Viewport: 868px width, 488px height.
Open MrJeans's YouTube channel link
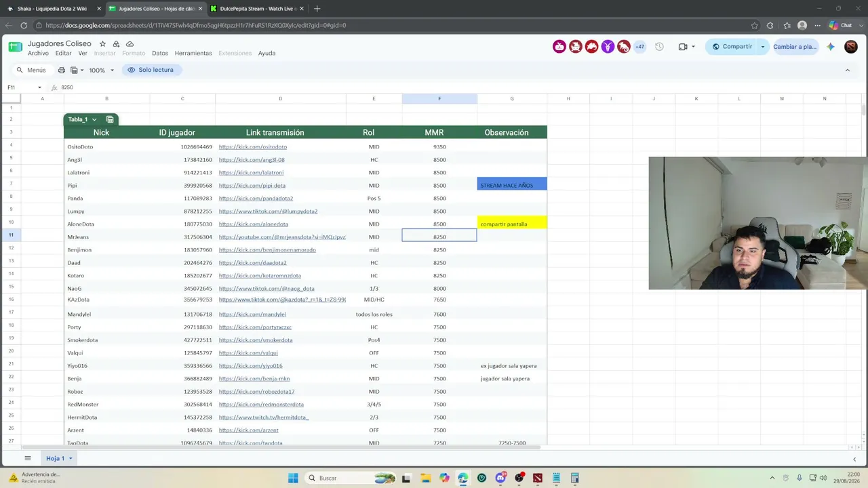click(282, 237)
